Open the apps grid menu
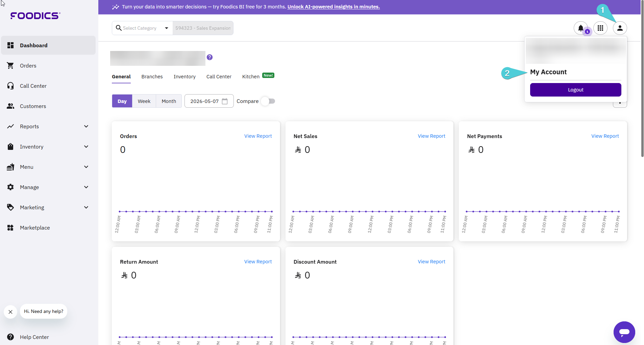 (x=600, y=28)
